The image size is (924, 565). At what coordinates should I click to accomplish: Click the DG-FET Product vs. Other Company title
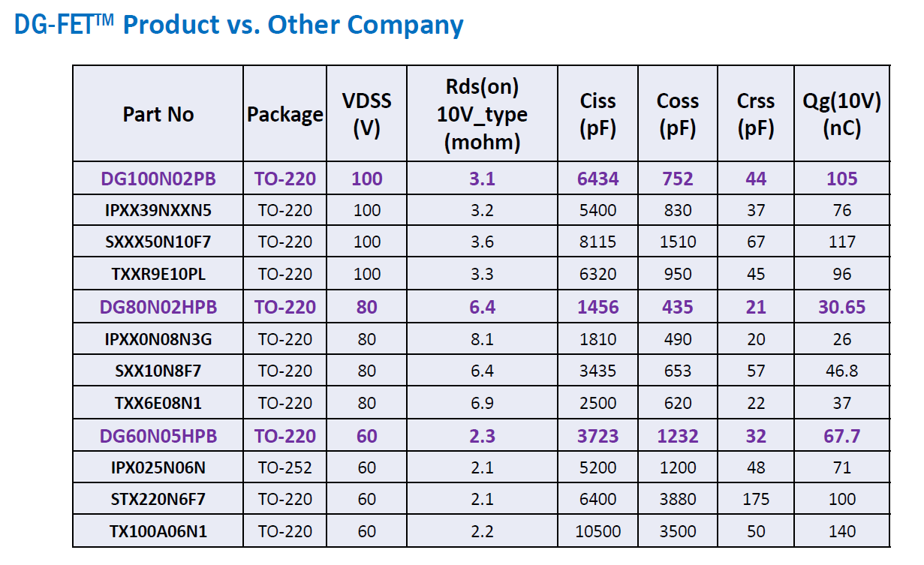pos(239,25)
